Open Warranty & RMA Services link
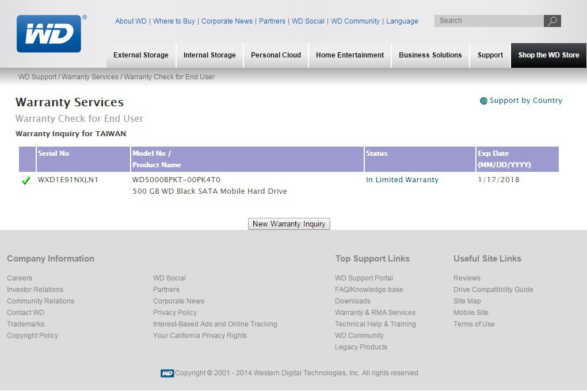Screen dimensions: 587x392 (x=375, y=313)
